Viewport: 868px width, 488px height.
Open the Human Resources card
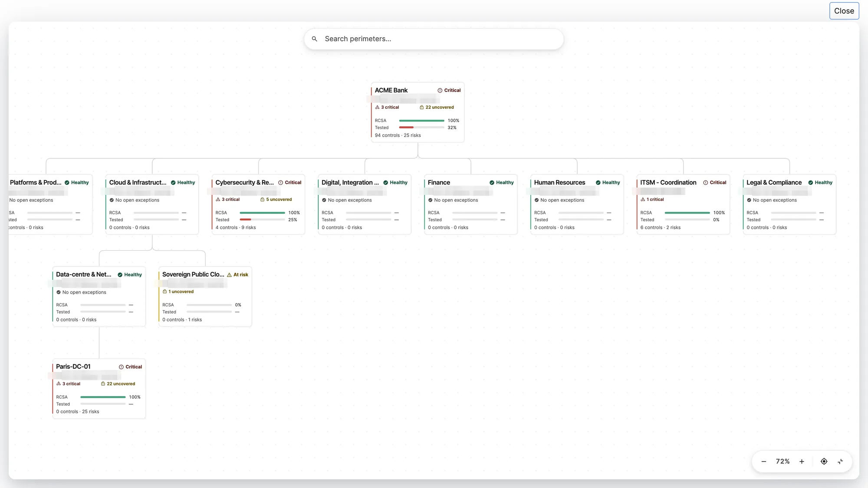[577, 204]
